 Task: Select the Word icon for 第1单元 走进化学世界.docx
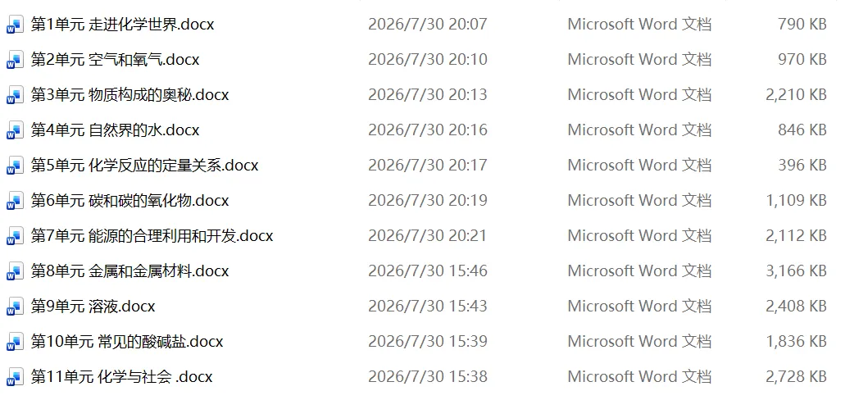click(x=15, y=25)
